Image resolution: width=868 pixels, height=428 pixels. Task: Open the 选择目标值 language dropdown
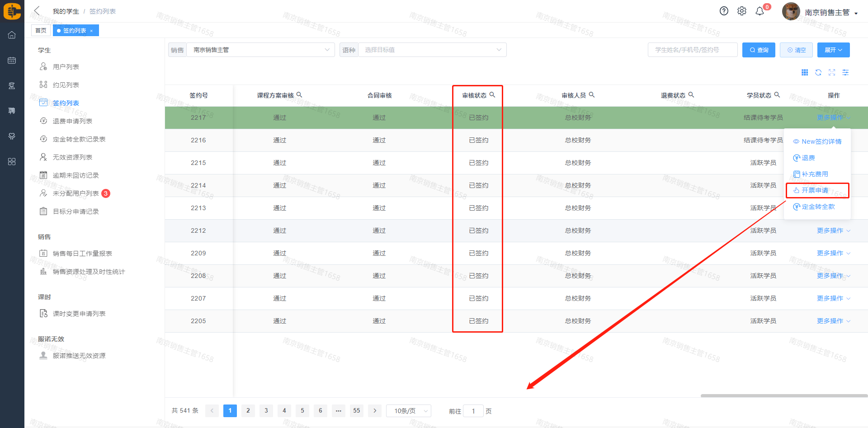pyautogui.click(x=432, y=50)
